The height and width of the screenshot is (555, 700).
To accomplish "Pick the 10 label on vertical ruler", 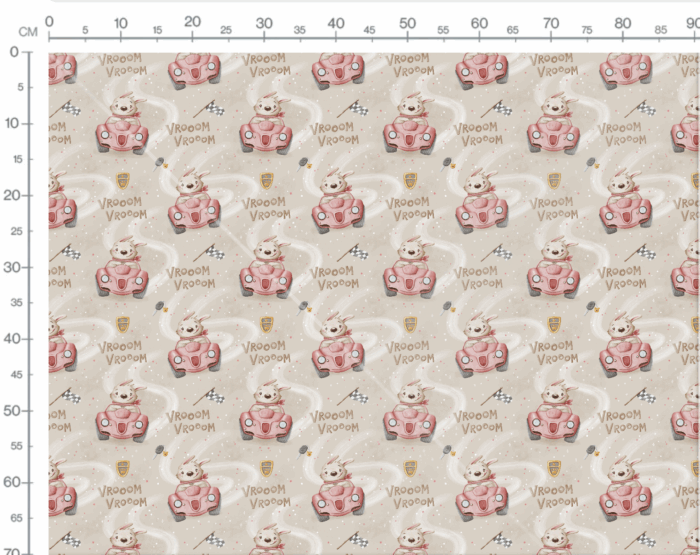I will [x=12, y=124].
